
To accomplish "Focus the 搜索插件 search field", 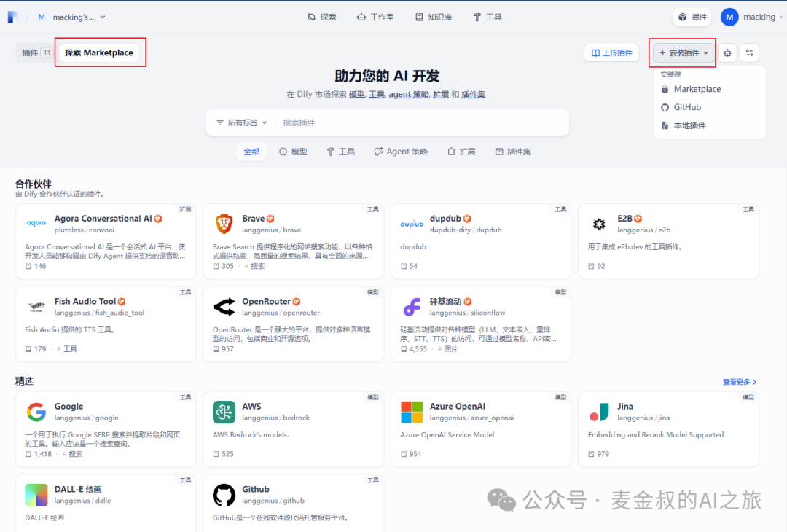I will tap(422, 122).
